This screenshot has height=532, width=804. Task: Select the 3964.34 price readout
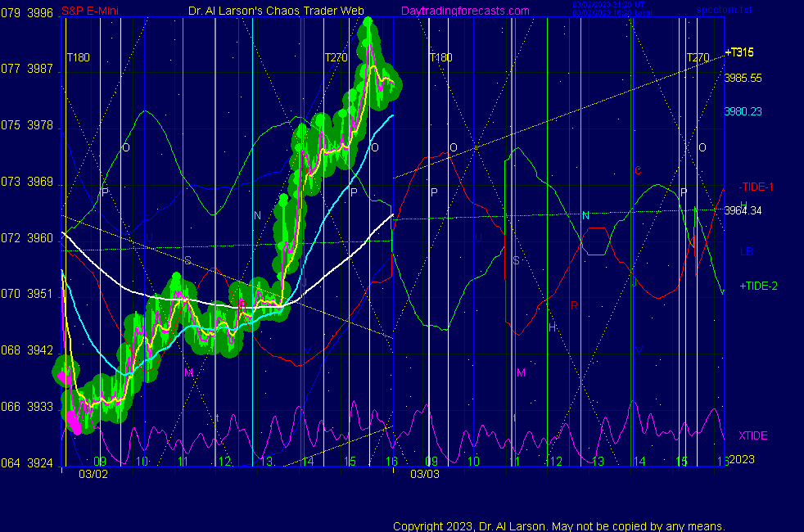tap(743, 211)
